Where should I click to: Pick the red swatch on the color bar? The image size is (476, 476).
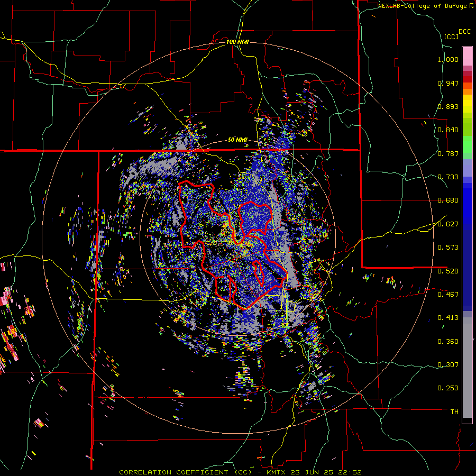pos(467,79)
